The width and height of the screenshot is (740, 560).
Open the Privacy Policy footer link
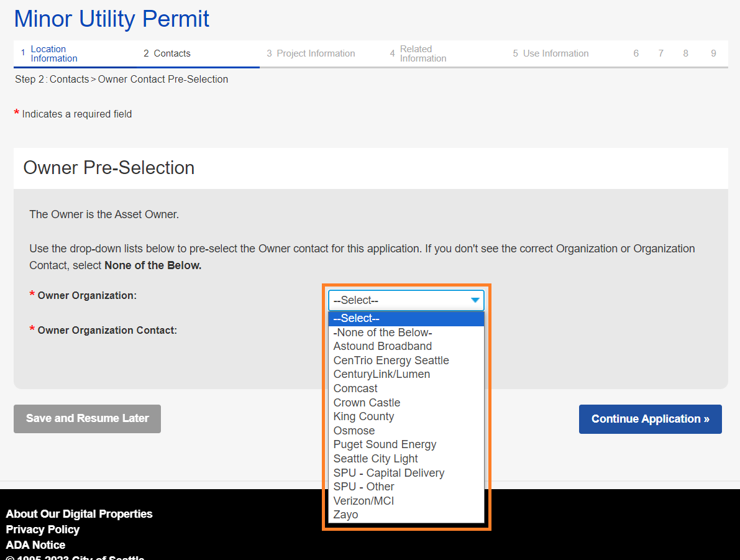[43, 530]
